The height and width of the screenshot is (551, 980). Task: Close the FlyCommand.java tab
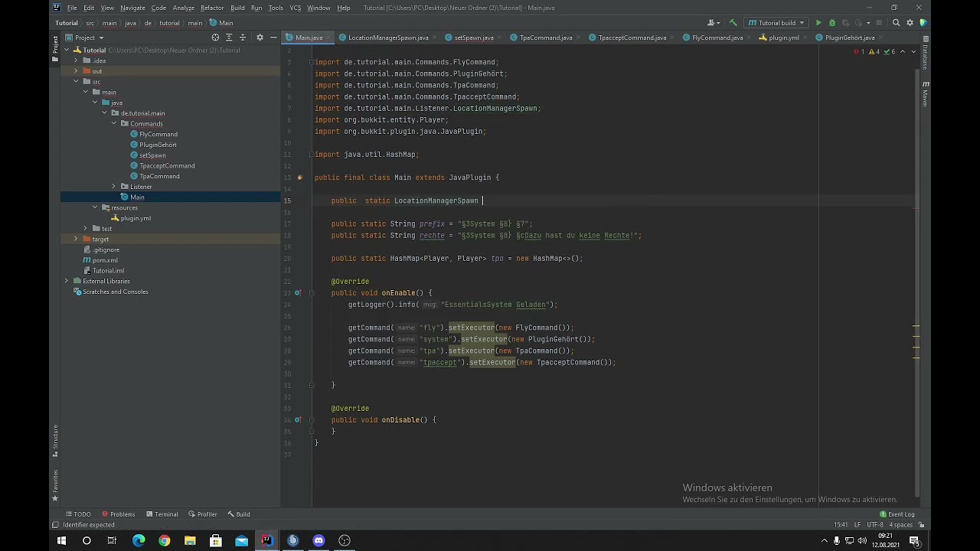click(749, 37)
